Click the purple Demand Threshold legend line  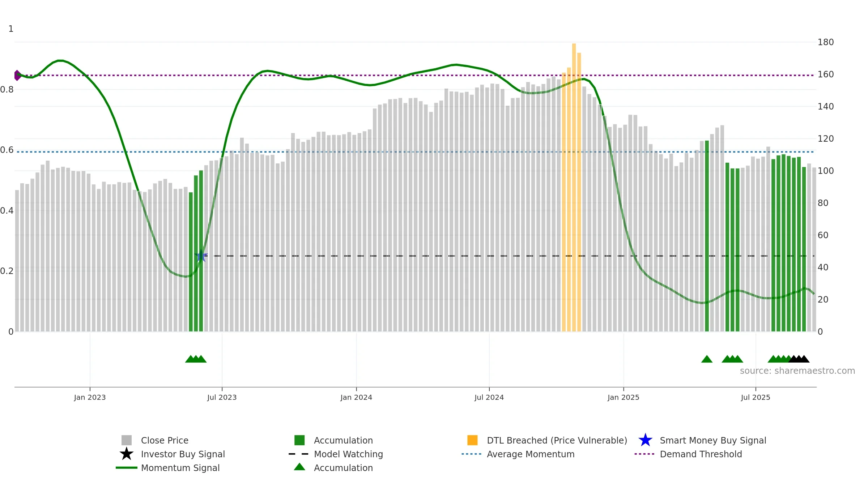(x=644, y=454)
